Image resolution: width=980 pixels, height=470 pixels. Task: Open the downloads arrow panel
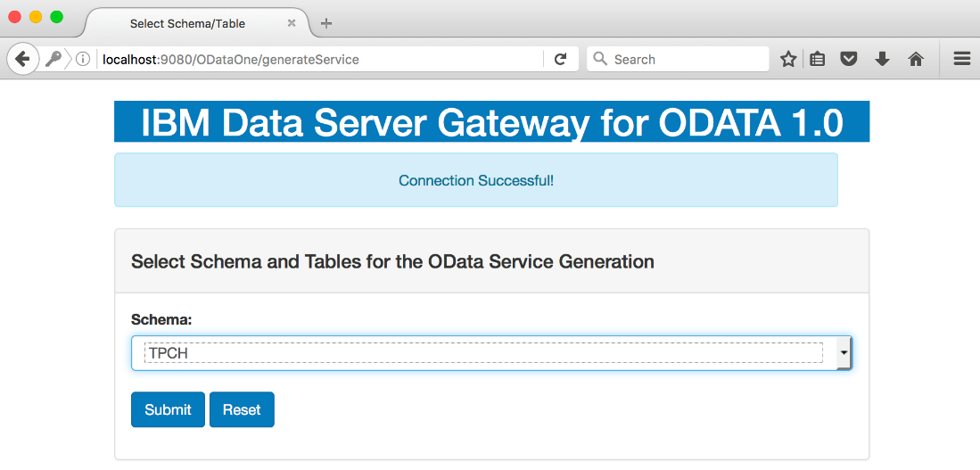(882, 60)
